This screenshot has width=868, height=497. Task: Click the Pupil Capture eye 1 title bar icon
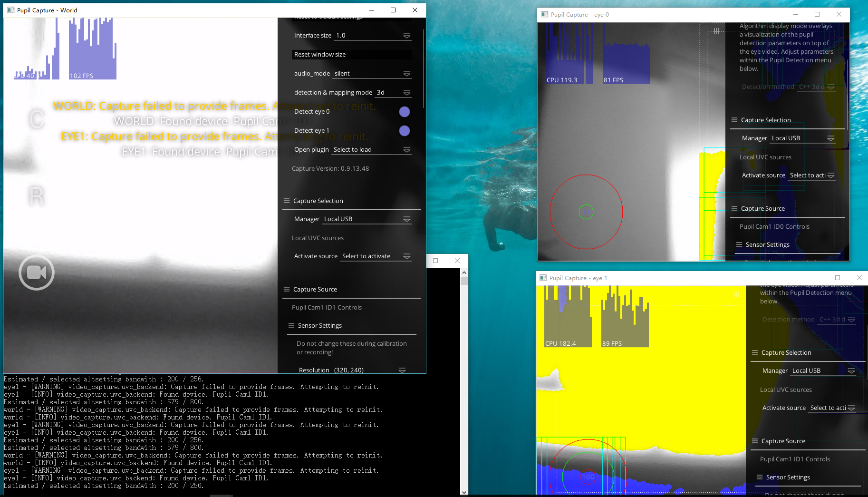(x=543, y=278)
